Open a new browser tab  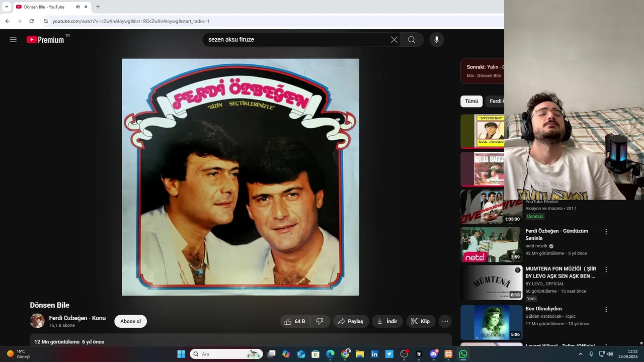point(98,7)
